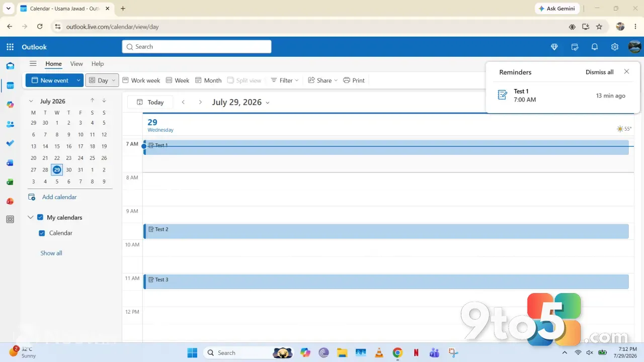
Task: Click the Outlook search box
Action: [197, 47]
